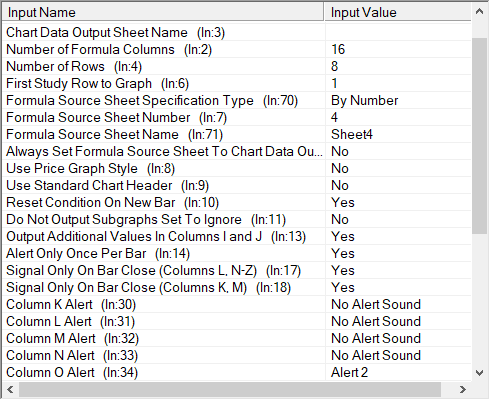The height and width of the screenshot is (400, 490).
Task: Click the scroll right arrow of horizontal scrollbar
Action: click(462, 389)
